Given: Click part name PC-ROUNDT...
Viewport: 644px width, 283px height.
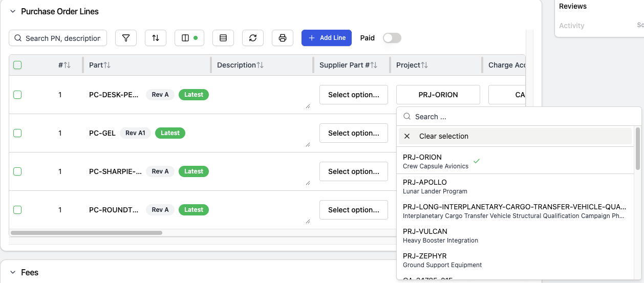Looking at the screenshot, I should click(x=114, y=210).
